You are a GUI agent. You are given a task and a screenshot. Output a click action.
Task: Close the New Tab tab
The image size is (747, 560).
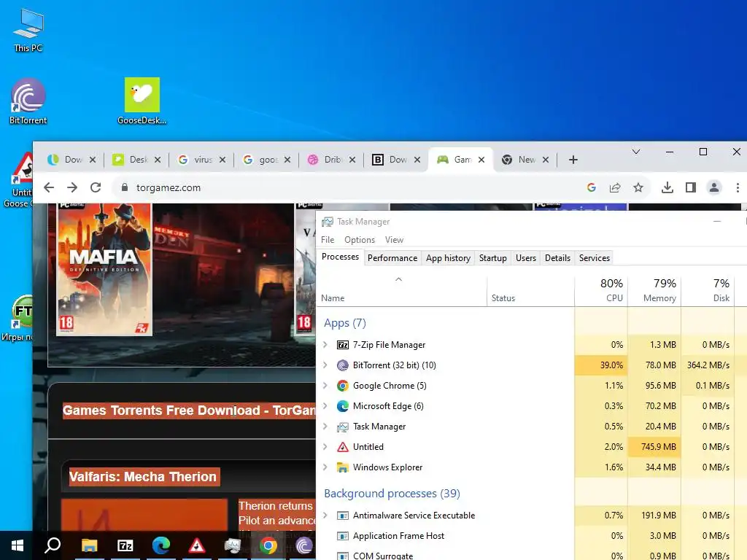click(546, 160)
